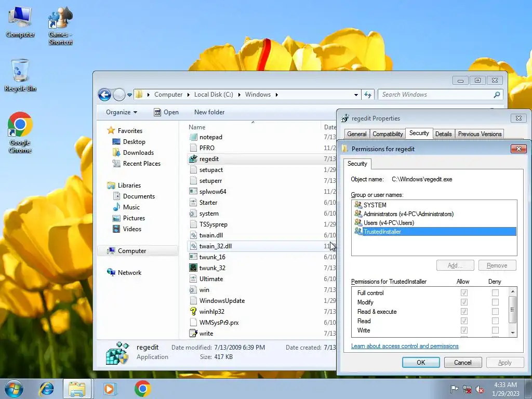Image resolution: width=532 pixels, height=399 pixels.
Task: Click the Forward arrow in Explorer
Action: 119,95
